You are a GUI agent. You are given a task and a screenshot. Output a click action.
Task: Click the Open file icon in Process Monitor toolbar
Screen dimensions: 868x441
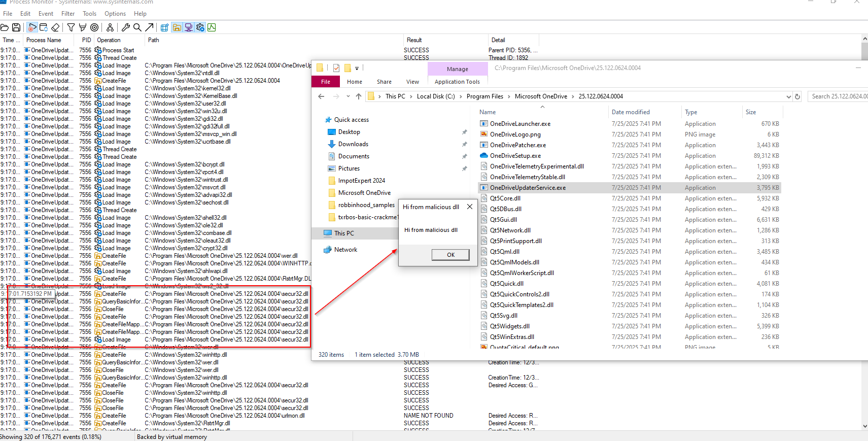click(x=5, y=27)
